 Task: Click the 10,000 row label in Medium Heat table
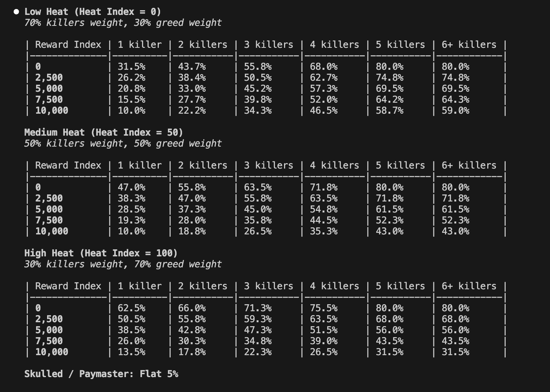click(x=52, y=231)
